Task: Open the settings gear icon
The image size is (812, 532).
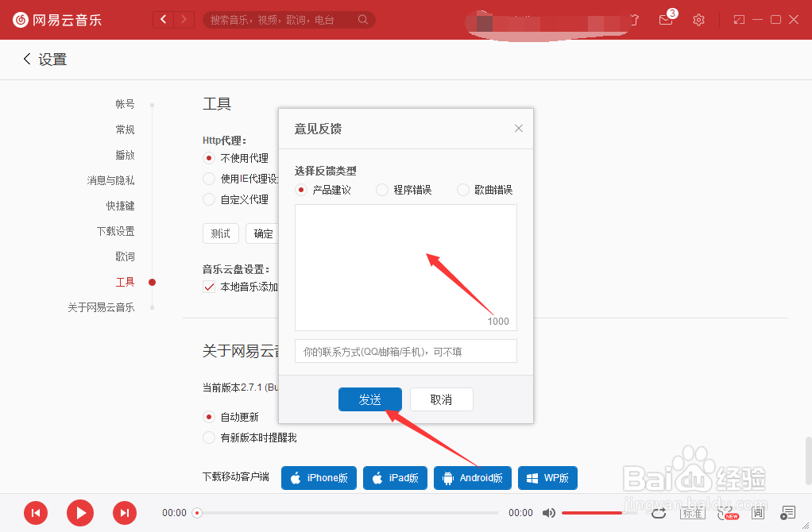Action: [698, 20]
